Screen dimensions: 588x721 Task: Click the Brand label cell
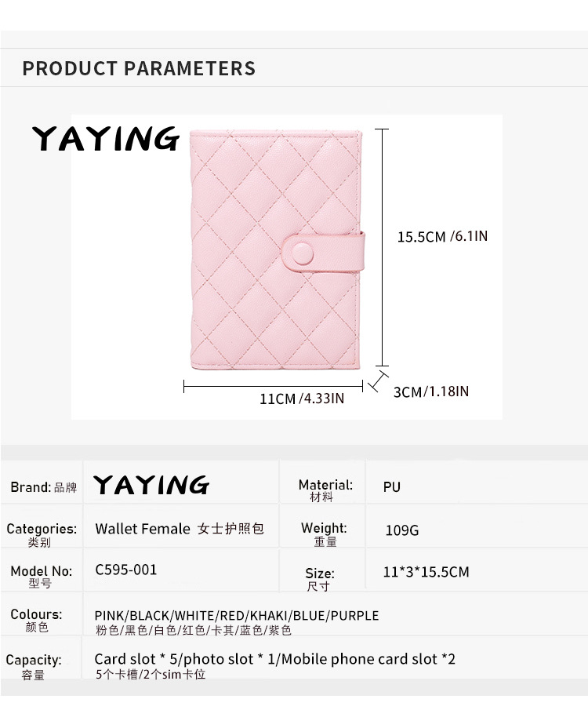44,487
